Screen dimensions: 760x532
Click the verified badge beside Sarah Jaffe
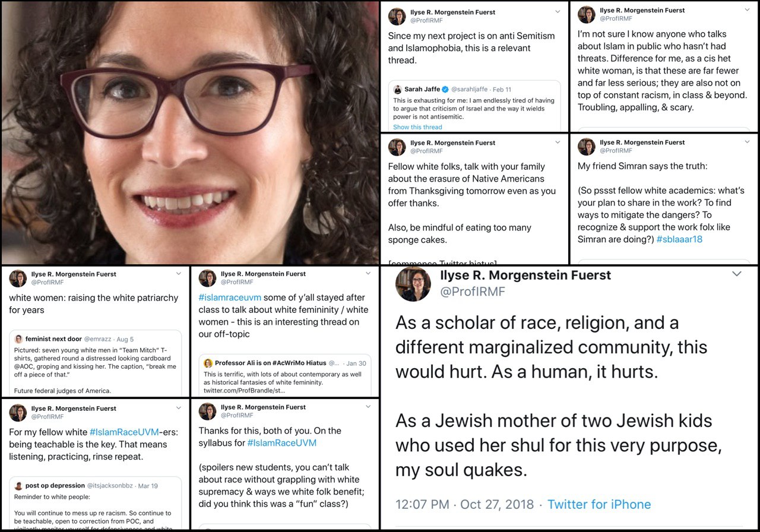tap(445, 90)
